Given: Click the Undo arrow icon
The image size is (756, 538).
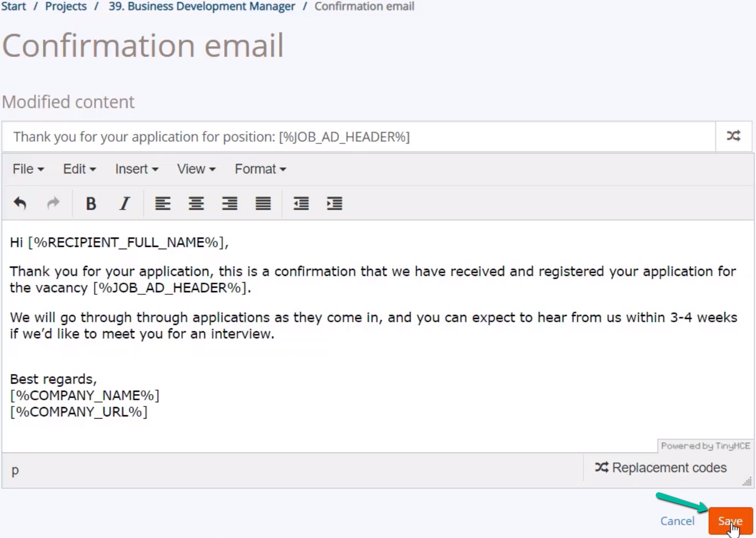Looking at the screenshot, I should coord(20,203).
